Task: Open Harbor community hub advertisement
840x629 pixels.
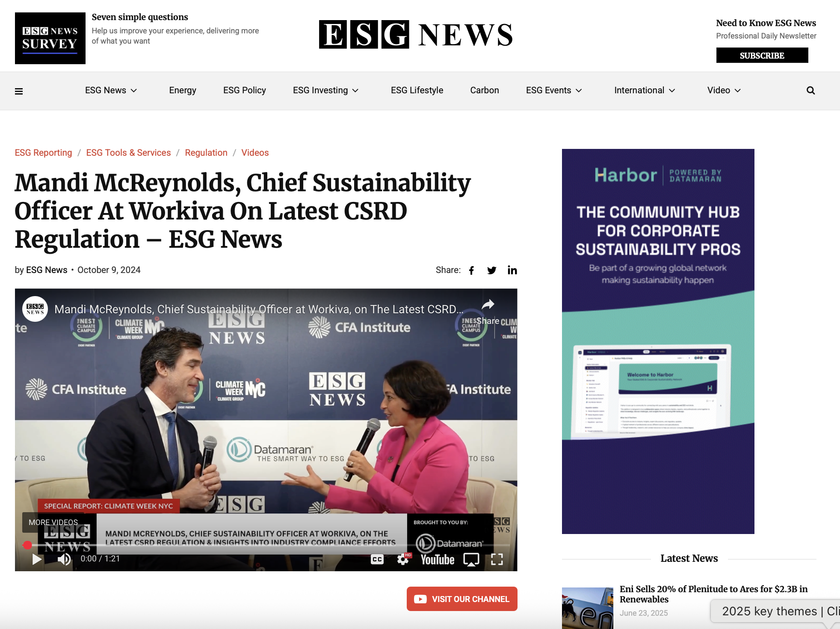Action: click(658, 341)
